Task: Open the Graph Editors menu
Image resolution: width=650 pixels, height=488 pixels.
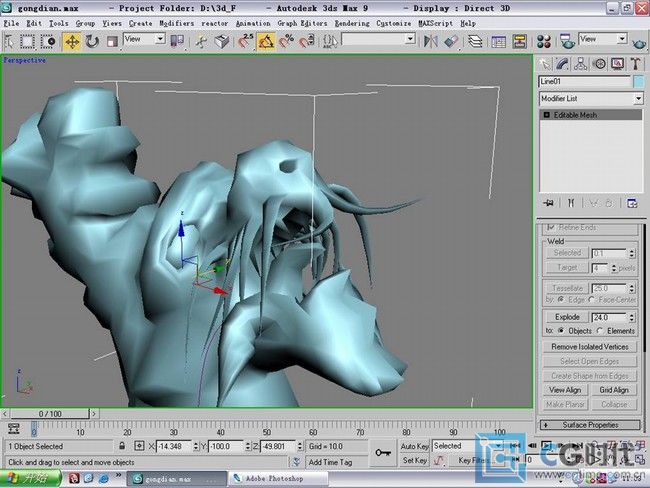Action: tap(302, 24)
